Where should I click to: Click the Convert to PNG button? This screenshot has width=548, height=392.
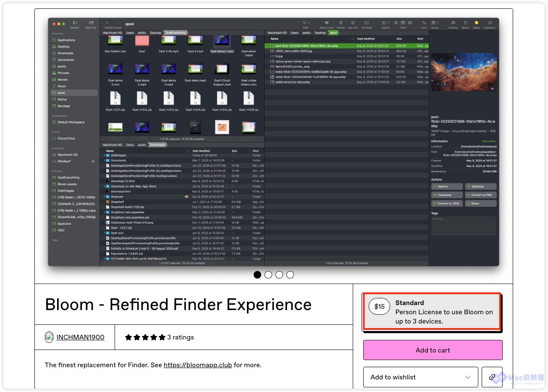(480, 195)
